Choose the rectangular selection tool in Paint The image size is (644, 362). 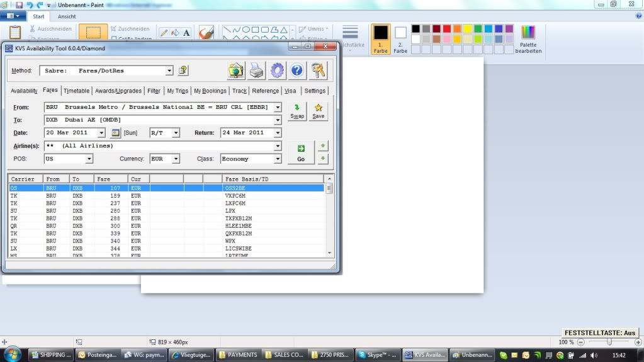tap(93, 32)
